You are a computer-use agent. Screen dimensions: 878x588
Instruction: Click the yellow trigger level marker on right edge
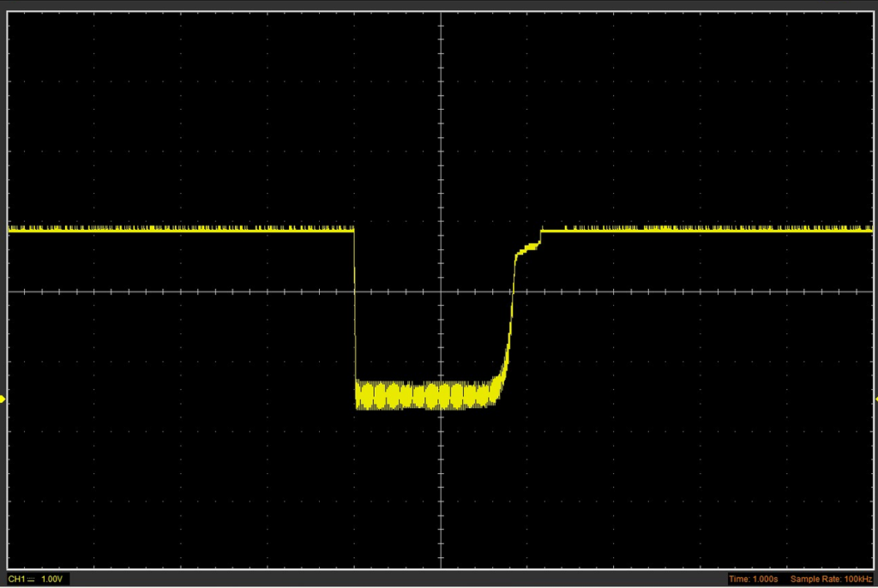coord(874,399)
